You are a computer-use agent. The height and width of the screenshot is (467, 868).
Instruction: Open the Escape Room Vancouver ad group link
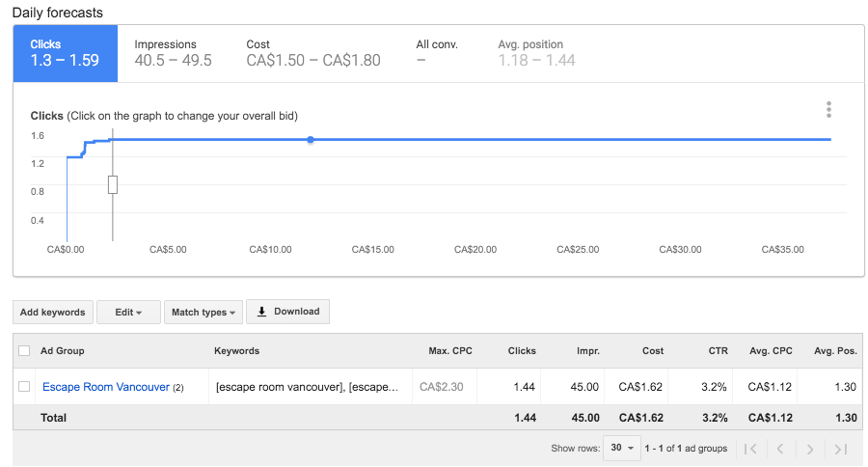point(105,387)
